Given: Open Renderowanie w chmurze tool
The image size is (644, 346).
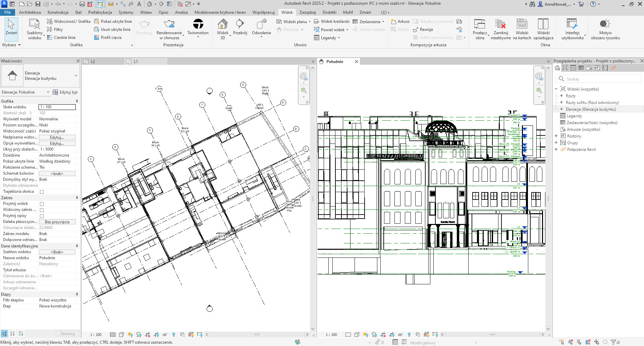Looking at the screenshot, I should (x=169, y=24).
